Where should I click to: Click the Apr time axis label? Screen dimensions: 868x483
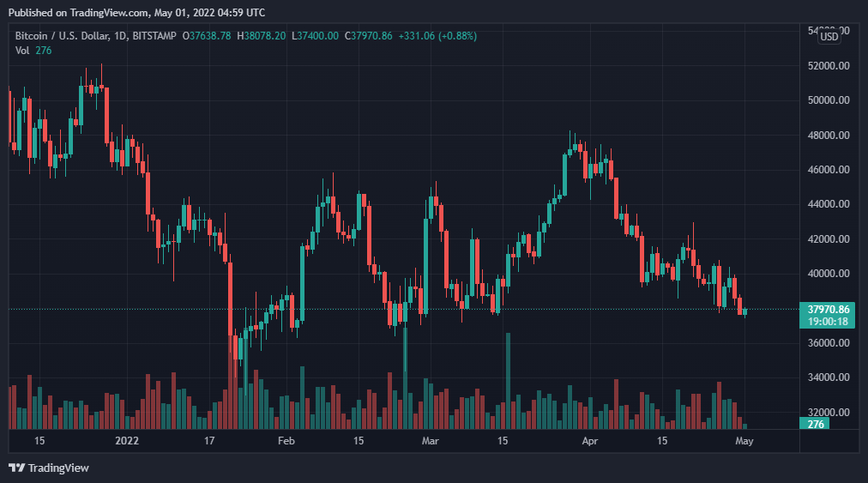pyautogui.click(x=590, y=441)
